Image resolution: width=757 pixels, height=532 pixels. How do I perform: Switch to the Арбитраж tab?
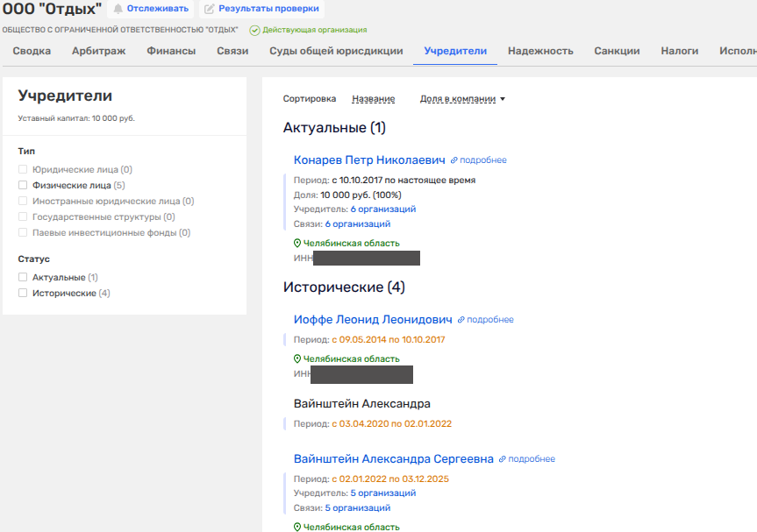tap(98, 51)
